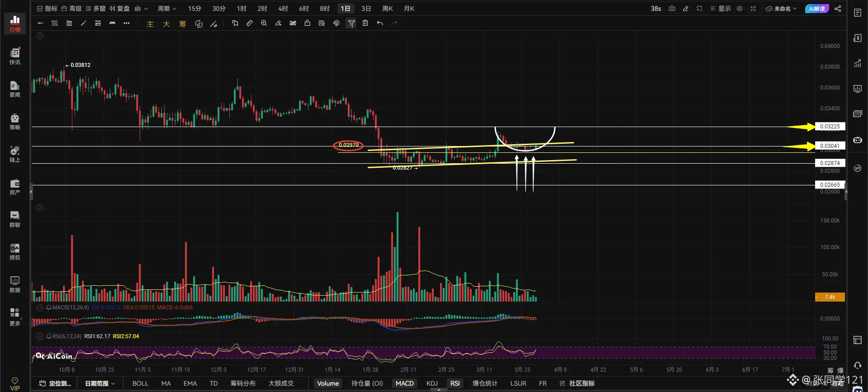Open chart settings hexagon icon

point(740,9)
